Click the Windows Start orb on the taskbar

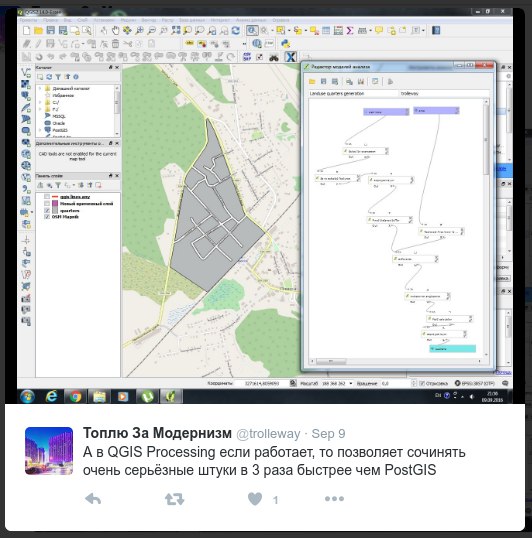coord(27,397)
